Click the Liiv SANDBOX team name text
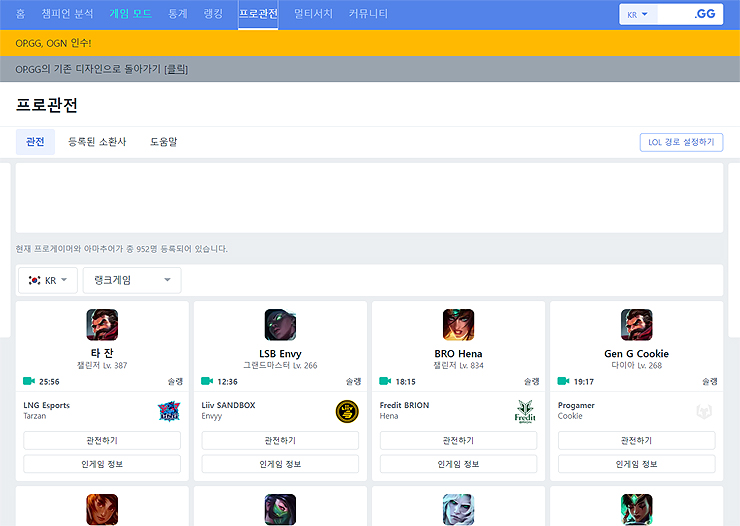This screenshot has height=526, width=740. pos(228,405)
